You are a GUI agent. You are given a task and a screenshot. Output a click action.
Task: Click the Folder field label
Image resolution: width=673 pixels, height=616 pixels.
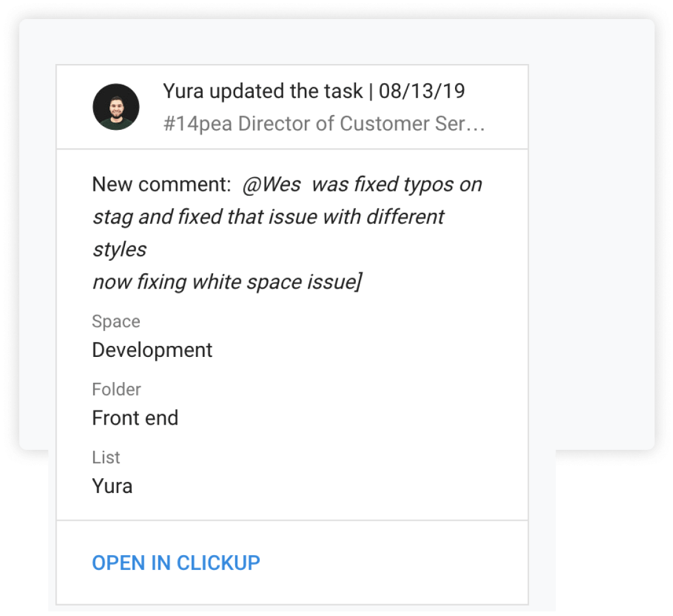(x=116, y=390)
